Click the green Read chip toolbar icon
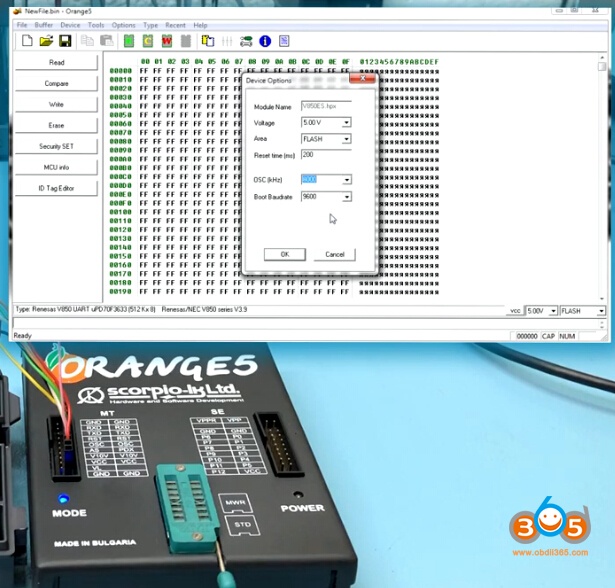 coord(129,41)
